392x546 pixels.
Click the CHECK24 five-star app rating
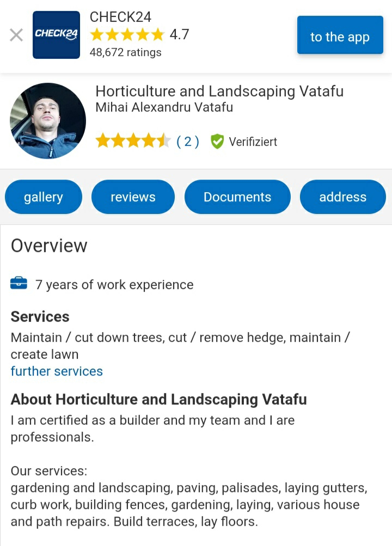[127, 35]
